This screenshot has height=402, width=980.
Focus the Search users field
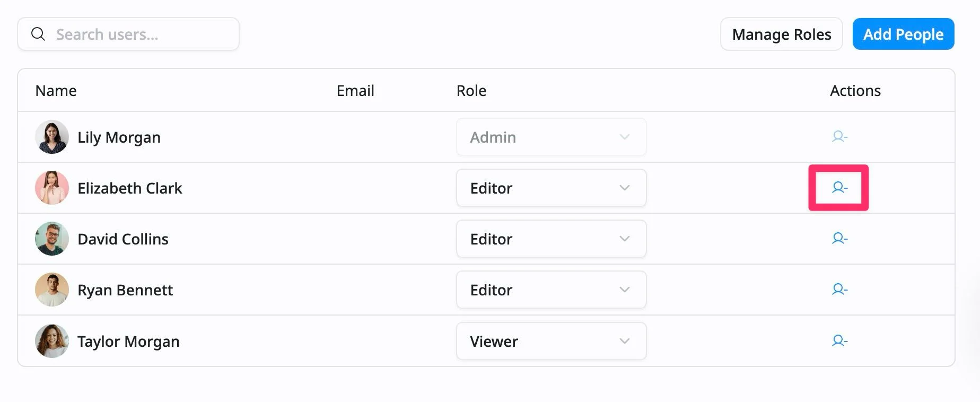pyautogui.click(x=128, y=34)
